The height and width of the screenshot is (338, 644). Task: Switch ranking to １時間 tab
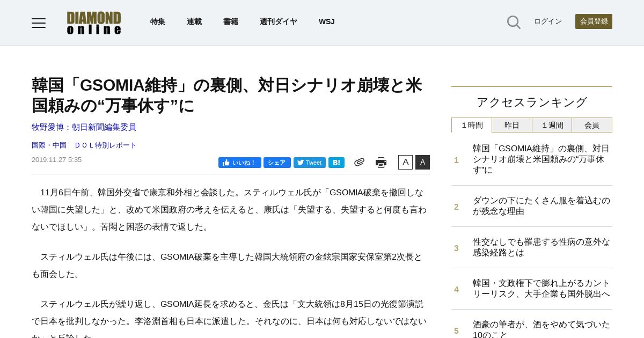click(x=472, y=125)
